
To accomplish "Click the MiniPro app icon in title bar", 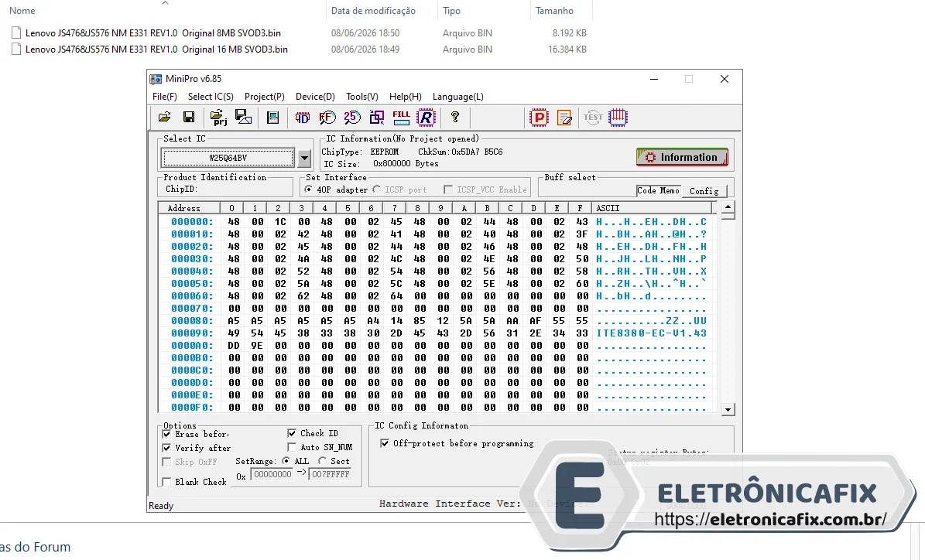I will pos(156,79).
